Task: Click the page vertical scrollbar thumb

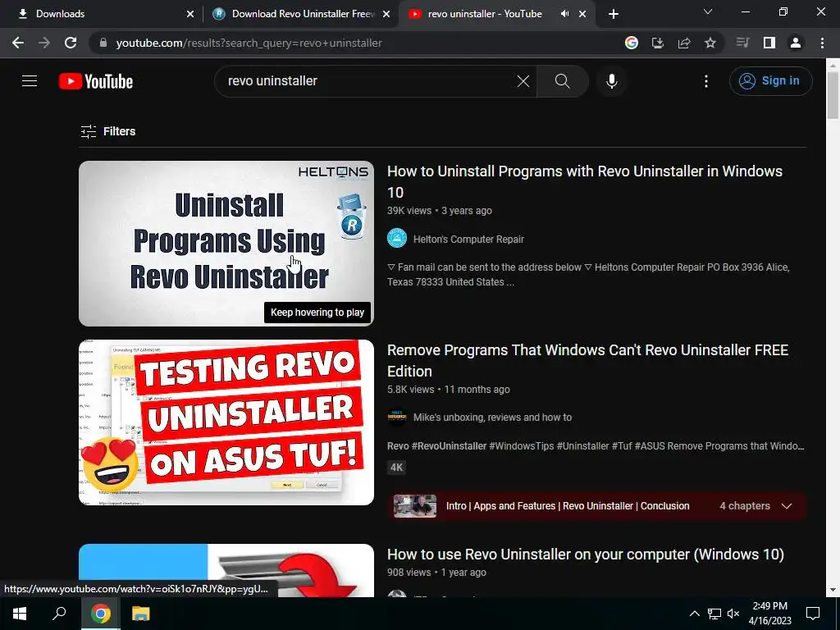Action: click(x=833, y=95)
